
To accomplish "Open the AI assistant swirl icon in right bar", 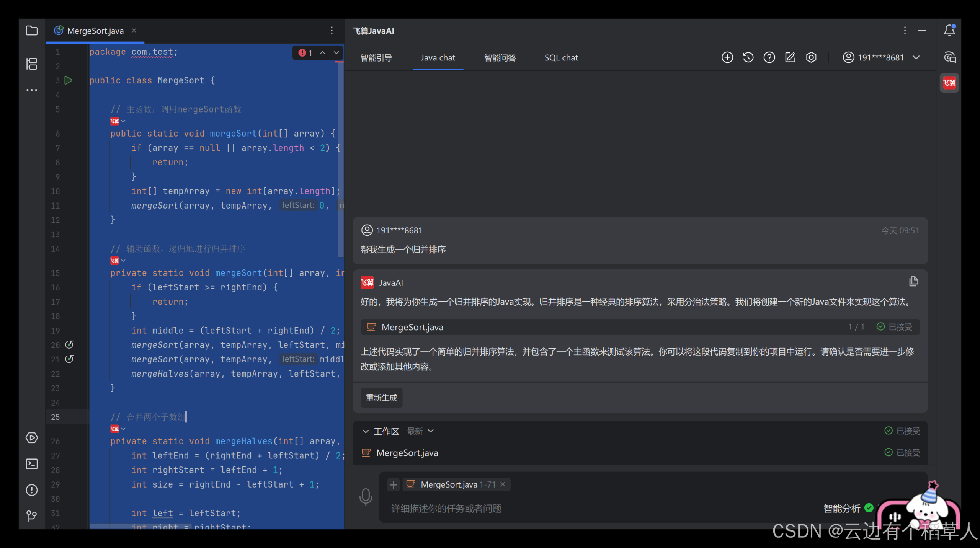I will 949,57.
